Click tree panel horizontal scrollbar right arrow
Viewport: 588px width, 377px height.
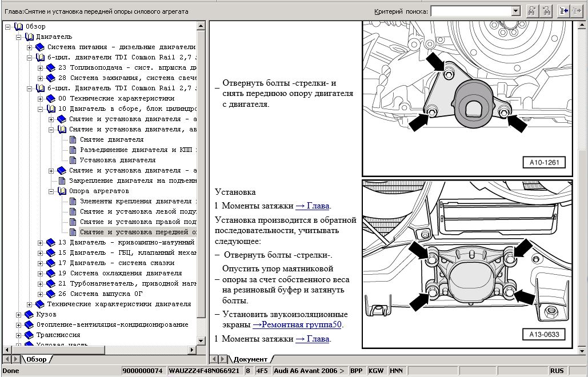192,350
